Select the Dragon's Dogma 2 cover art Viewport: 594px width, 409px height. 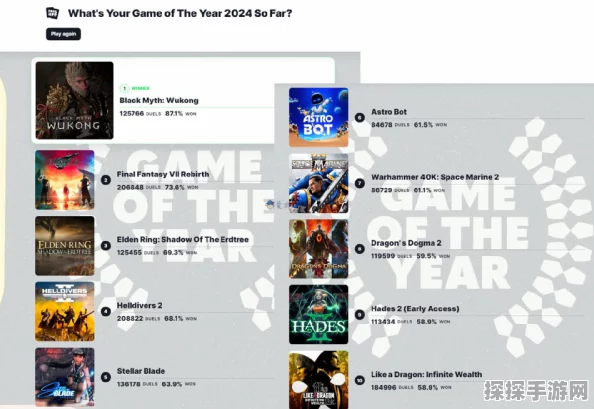point(319,249)
